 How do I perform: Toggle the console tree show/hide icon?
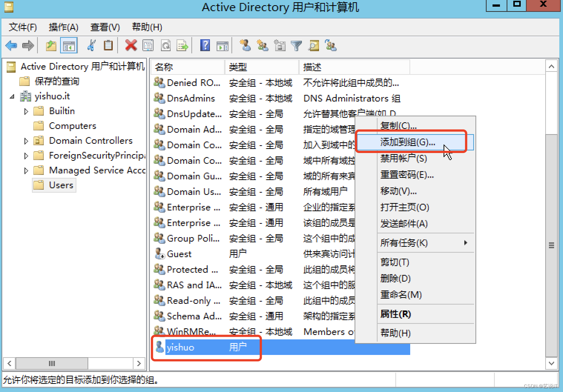(69, 46)
